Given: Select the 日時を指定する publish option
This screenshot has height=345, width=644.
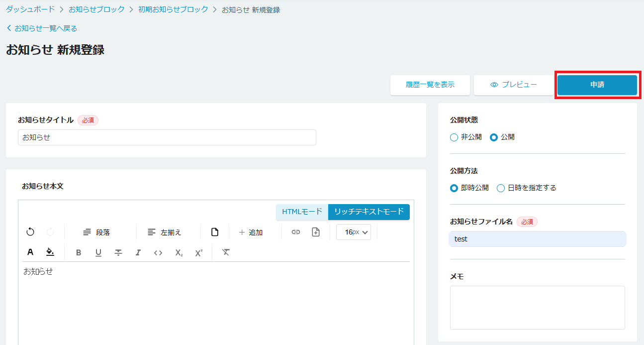Looking at the screenshot, I should pos(501,188).
